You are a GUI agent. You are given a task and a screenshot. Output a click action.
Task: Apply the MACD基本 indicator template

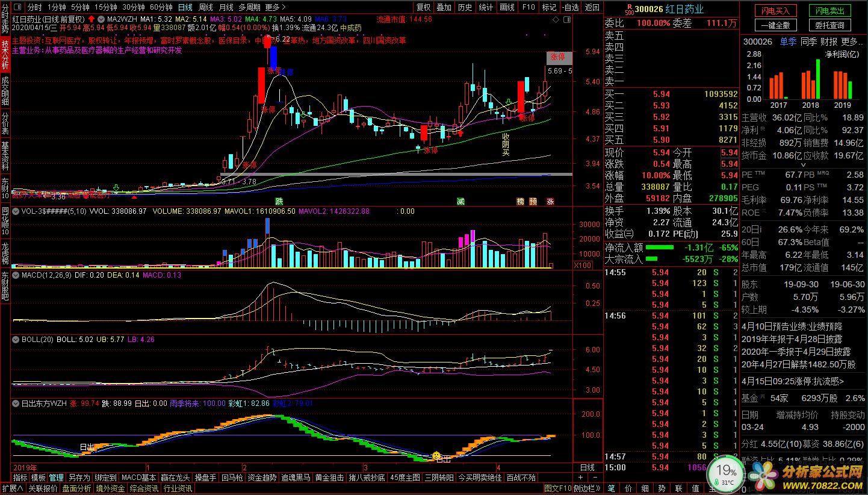pos(138,478)
